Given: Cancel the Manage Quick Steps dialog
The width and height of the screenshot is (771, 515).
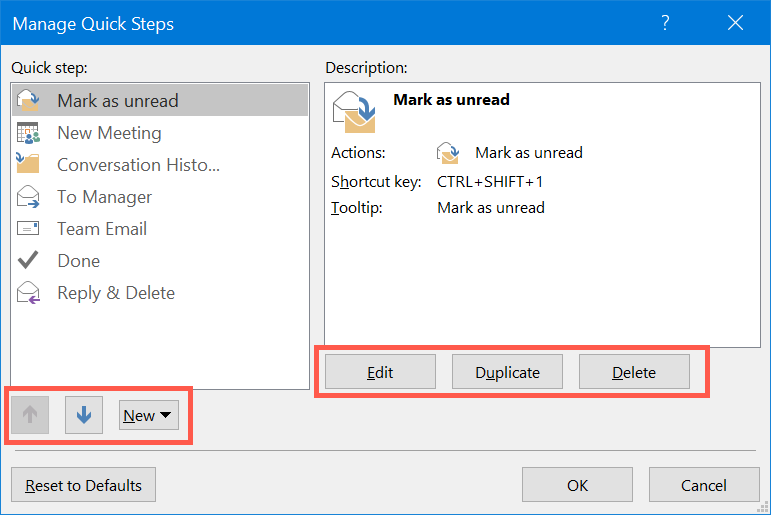Looking at the screenshot, I should click(x=703, y=486).
